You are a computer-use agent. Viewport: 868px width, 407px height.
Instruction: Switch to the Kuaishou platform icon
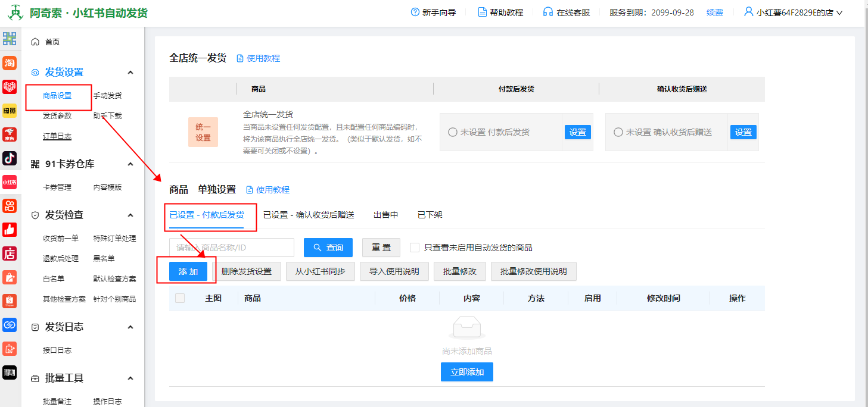10,206
